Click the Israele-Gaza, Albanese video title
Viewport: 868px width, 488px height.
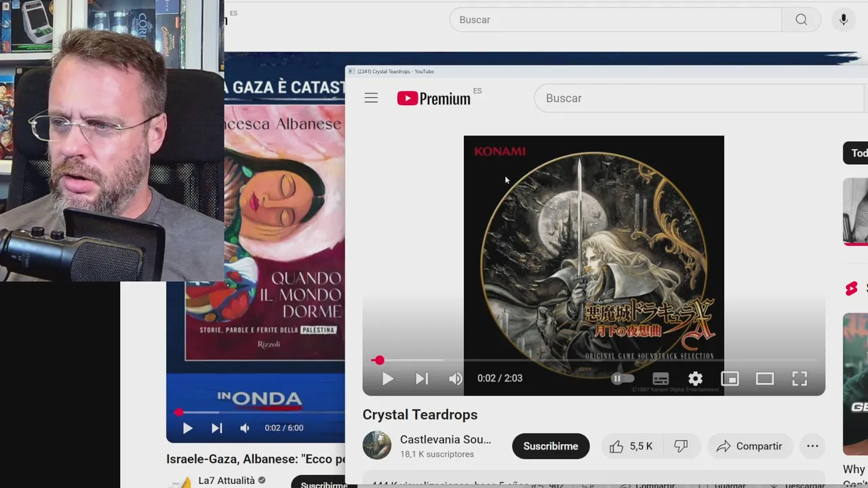pos(256,459)
